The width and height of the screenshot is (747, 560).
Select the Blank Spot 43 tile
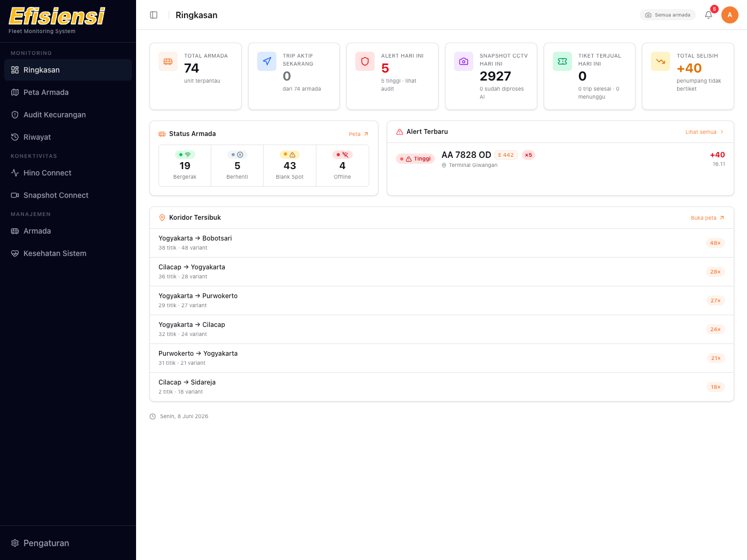tap(290, 166)
